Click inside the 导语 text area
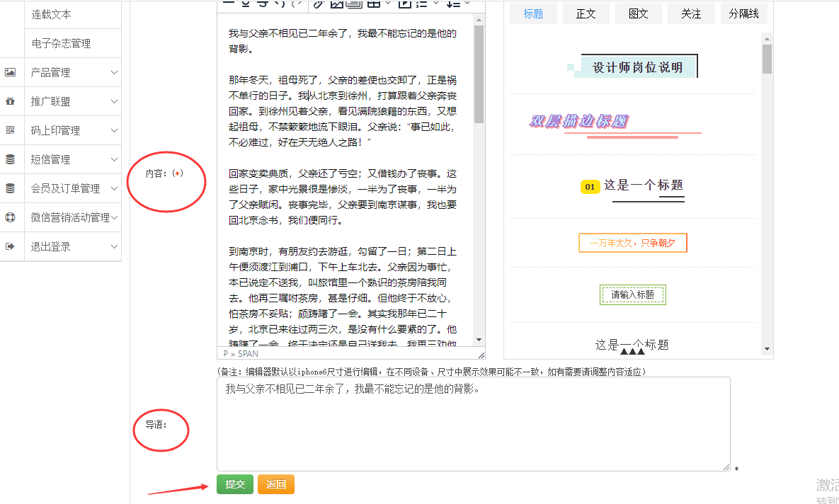 tap(473, 425)
